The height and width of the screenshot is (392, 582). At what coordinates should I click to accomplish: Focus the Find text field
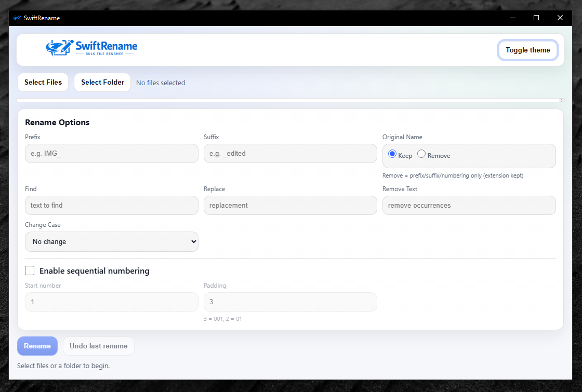(112, 205)
